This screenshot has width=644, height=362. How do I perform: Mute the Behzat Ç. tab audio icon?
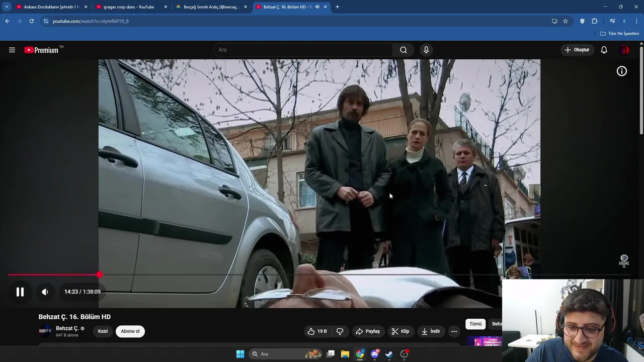click(317, 7)
